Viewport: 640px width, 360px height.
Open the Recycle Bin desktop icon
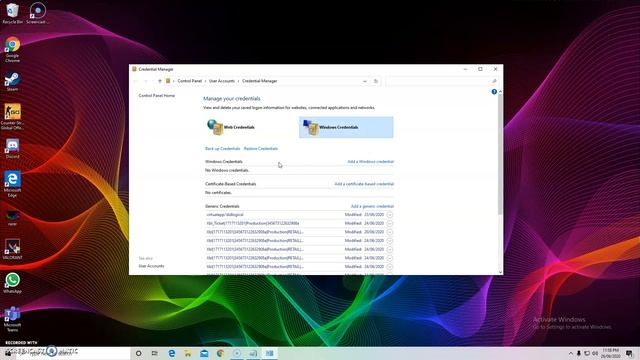[12, 13]
